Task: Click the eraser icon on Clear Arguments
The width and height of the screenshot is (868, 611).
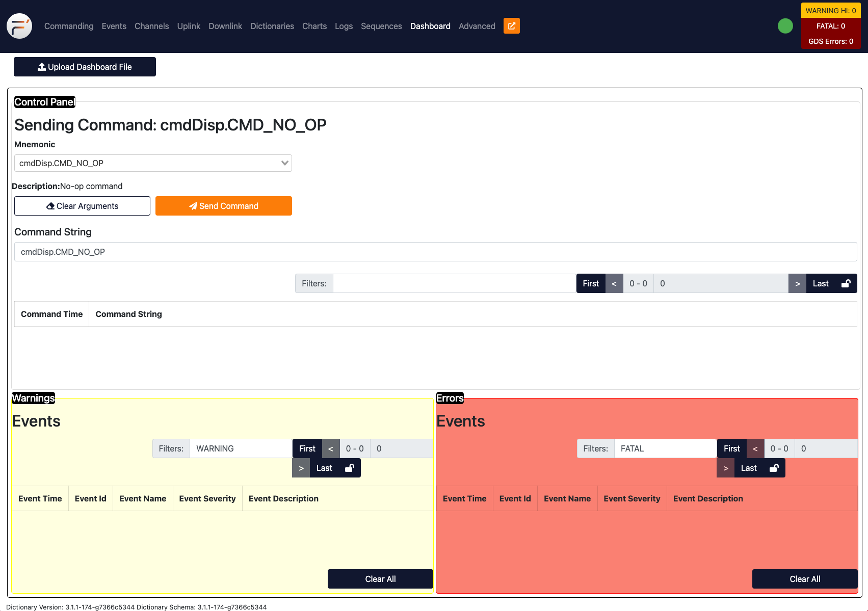Action: (x=50, y=206)
